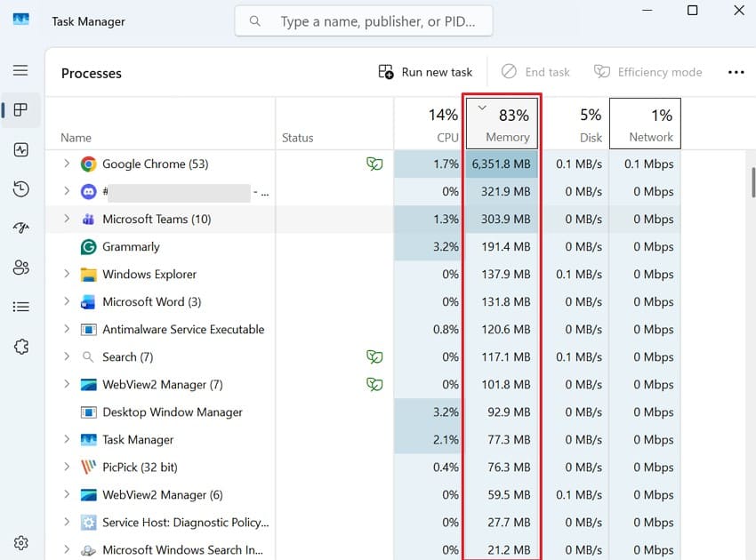Expand Service Host: Diagnostic Policy row

(67, 522)
